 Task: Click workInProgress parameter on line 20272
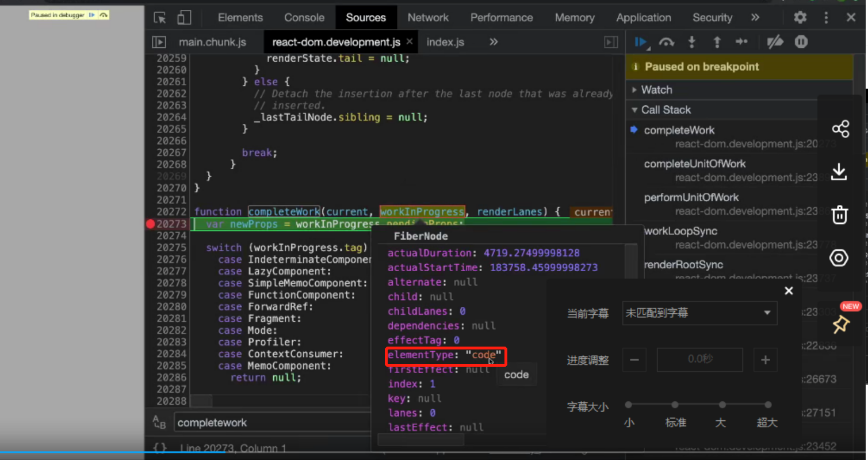422,212
